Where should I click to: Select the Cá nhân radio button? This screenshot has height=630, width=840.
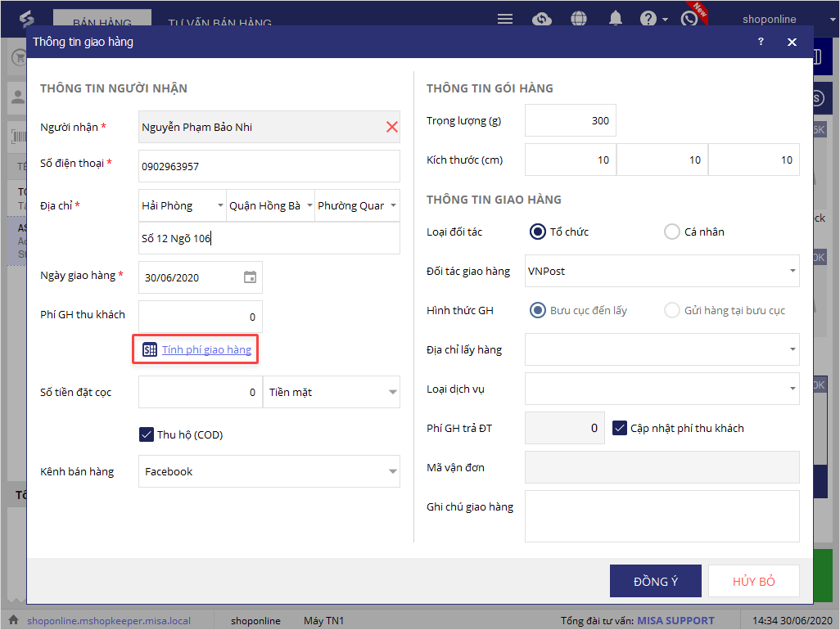point(672,232)
